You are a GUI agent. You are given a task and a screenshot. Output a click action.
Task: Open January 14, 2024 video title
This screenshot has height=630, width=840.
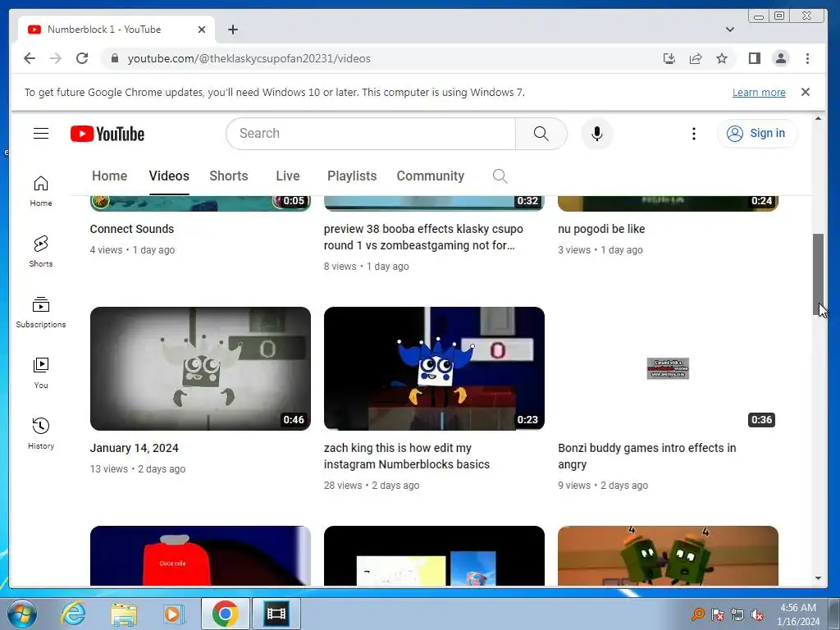[x=134, y=448]
